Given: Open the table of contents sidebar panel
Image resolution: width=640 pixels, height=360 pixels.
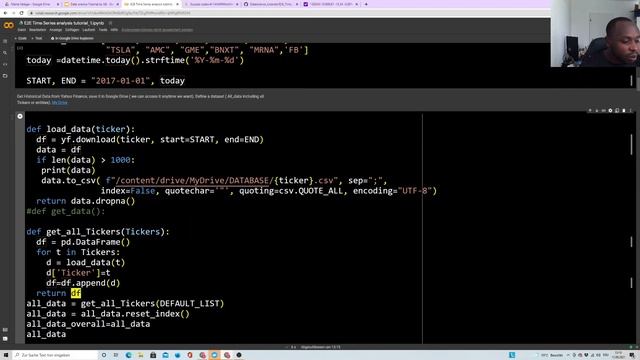Looking at the screenshot, I should pyautogui.click(x=5, y=41).
